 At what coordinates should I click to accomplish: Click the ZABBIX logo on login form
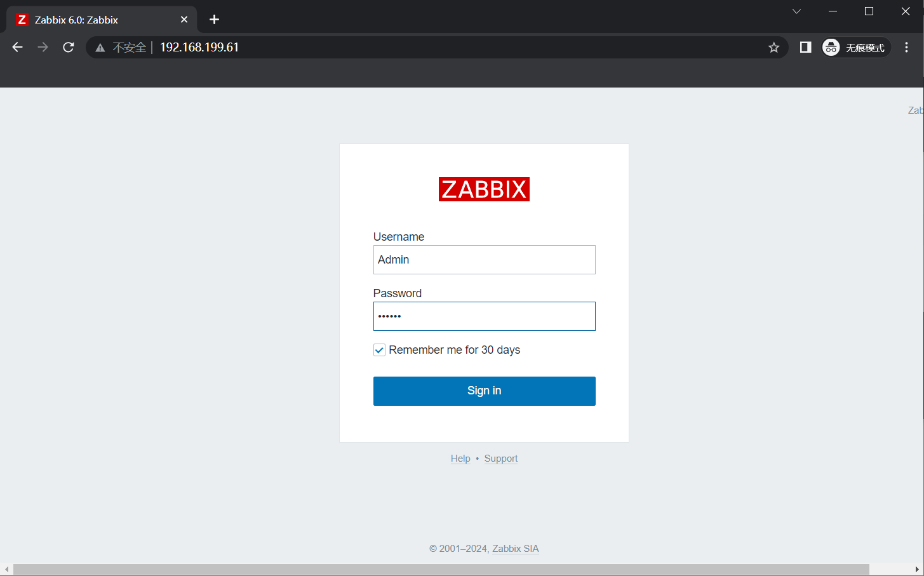tap(484, 189)
